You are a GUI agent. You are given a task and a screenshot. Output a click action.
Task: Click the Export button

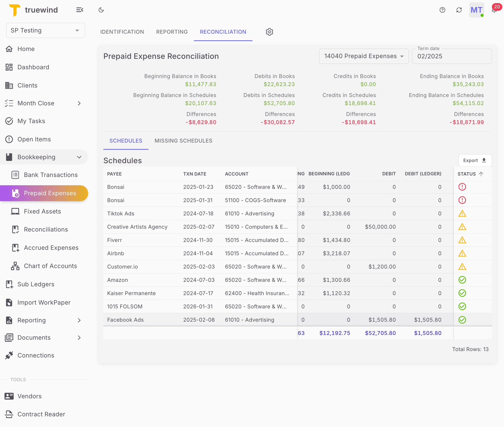coord(475,160)
